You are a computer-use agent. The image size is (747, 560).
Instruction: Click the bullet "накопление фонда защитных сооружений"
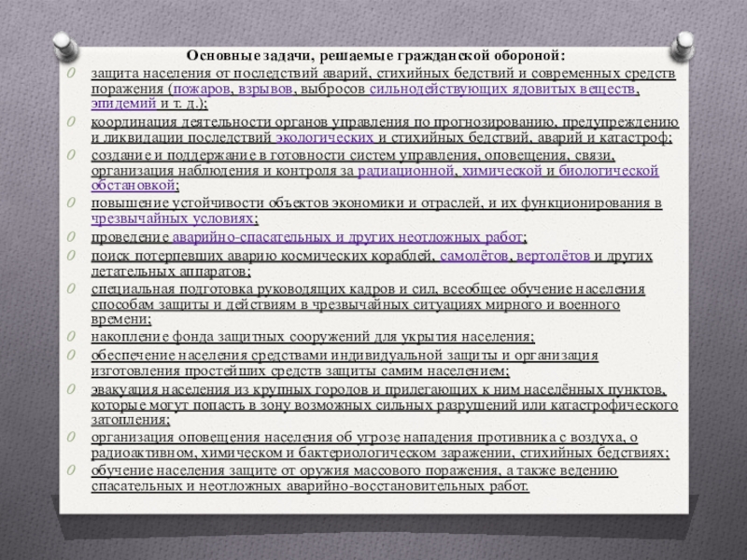coord(317,337)
